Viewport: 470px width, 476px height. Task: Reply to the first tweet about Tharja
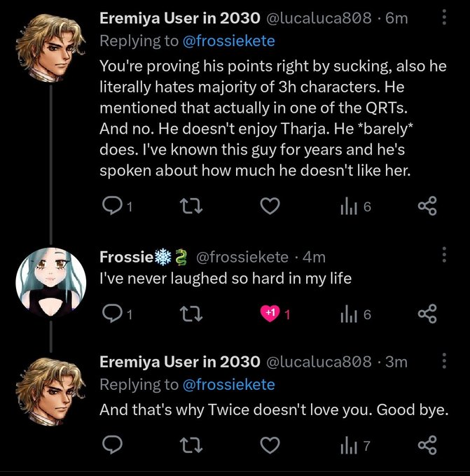coord(112,206)
